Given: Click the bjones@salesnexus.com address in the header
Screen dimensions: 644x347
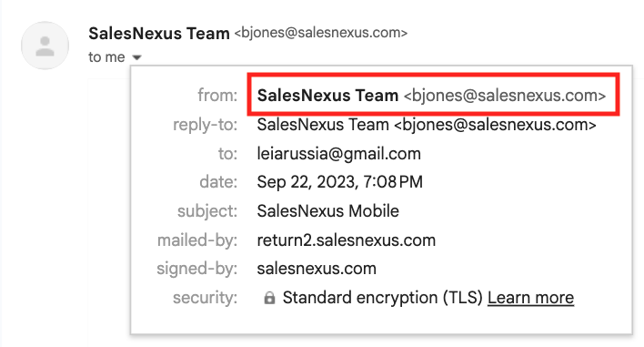Looking at the screenshot, I should [321, 33].
